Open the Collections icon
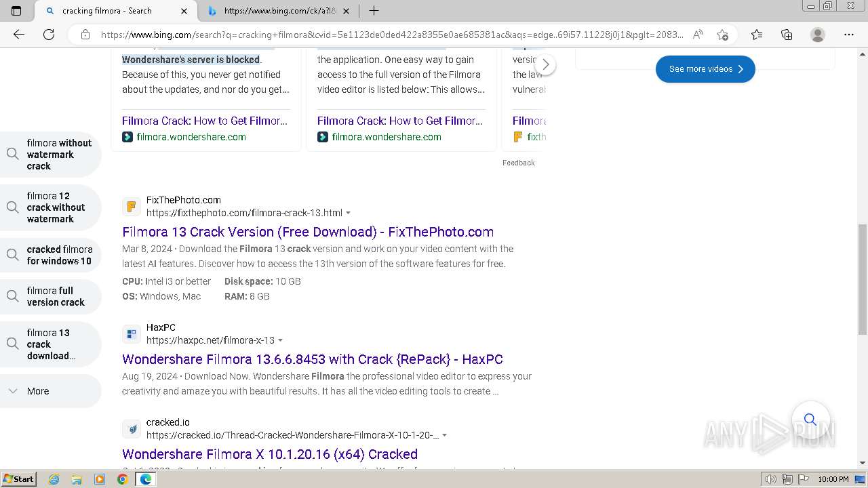Screen dimensions: 868x488 point(787,35)
